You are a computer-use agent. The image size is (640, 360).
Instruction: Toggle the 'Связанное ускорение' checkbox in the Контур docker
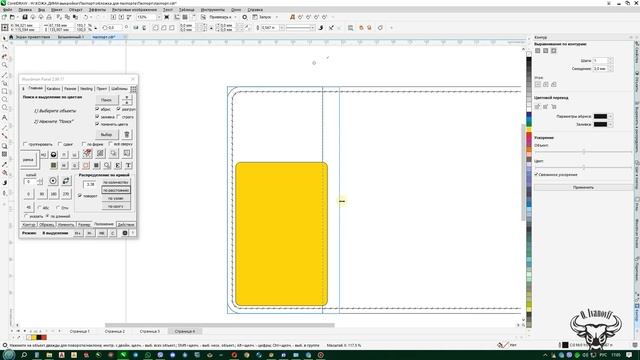pos(536,174)
